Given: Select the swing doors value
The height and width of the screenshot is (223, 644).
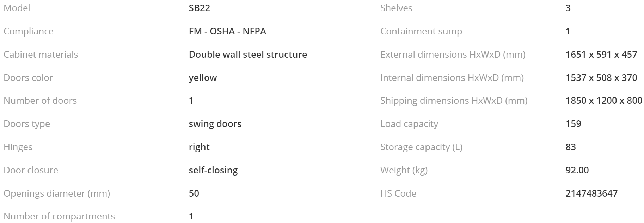Looking at the screenshot, I should 215,124.
